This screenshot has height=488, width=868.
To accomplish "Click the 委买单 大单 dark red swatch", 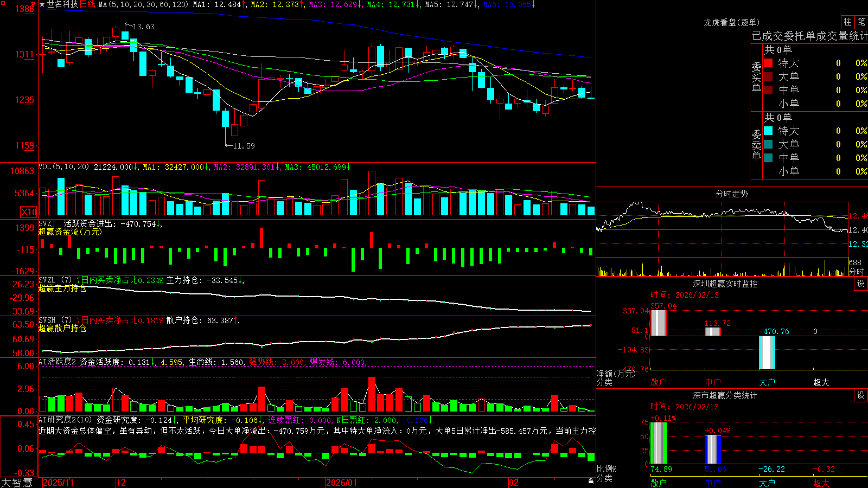I will (x=768, y=76).
